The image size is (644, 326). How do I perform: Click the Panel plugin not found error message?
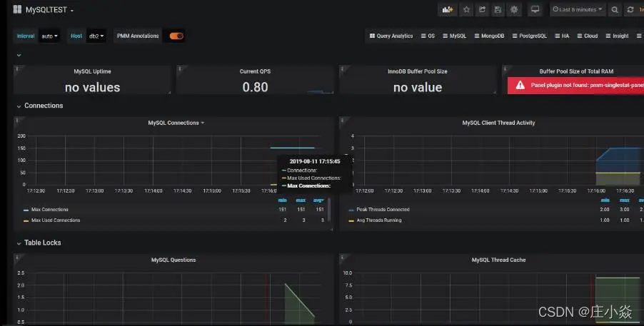588,86
